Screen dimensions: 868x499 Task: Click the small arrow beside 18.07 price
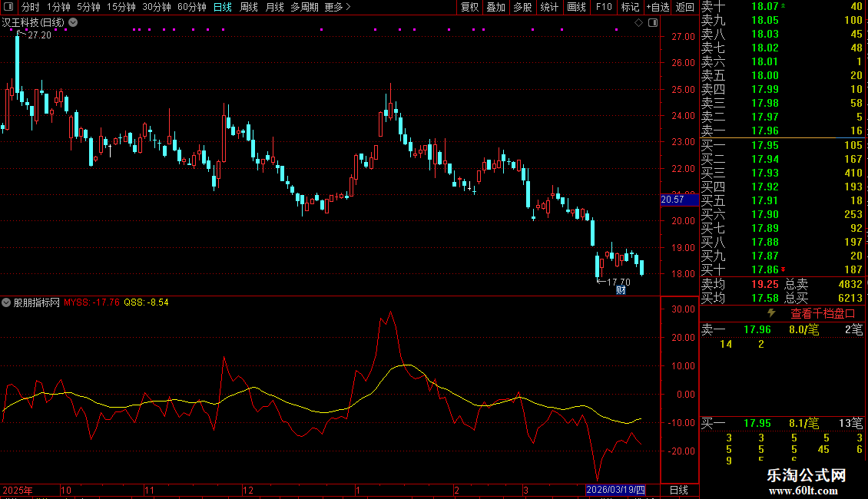(784, 6)
